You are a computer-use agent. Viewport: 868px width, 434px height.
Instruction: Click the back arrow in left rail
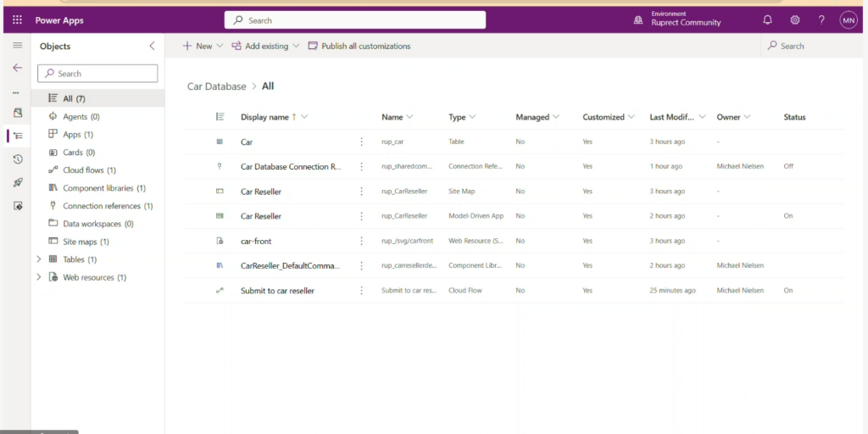[x=17, y=68]
